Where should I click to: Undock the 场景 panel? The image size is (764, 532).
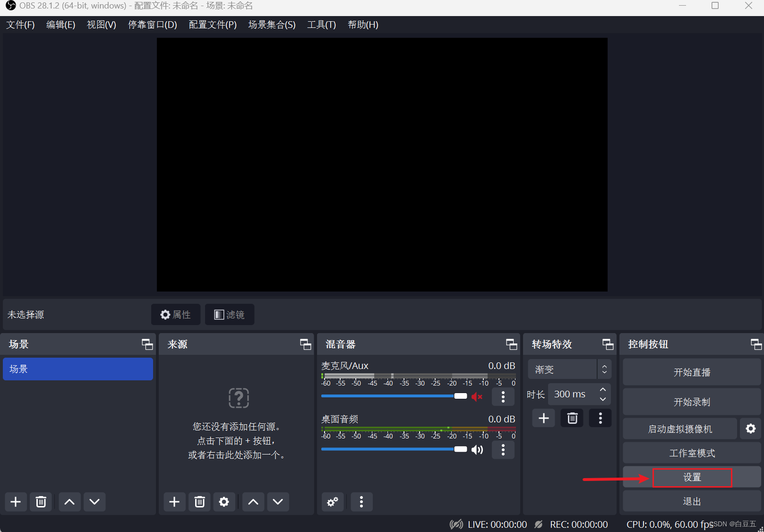point(147,344)
